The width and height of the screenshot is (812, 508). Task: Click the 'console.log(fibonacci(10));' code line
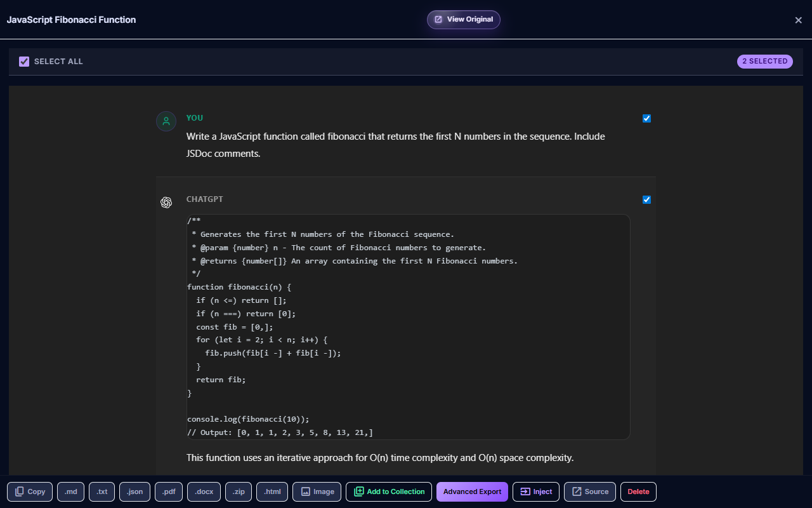click(248, 419)
